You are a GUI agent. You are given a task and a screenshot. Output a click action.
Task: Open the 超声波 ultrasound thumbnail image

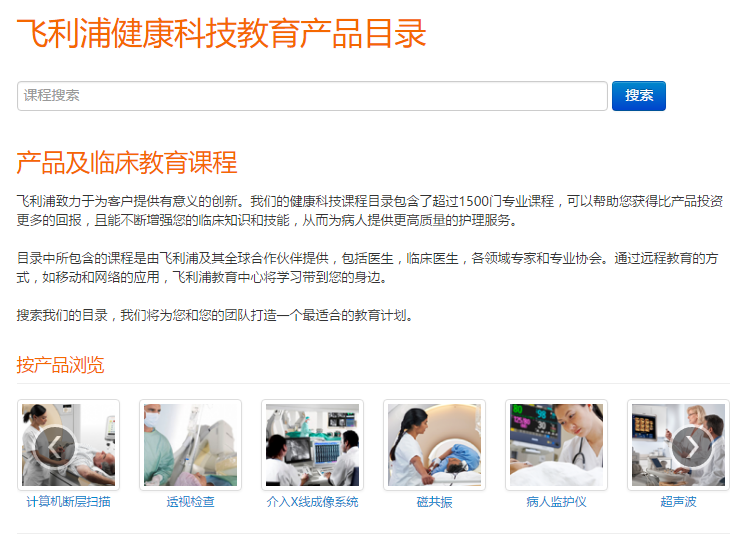[678, 445]
